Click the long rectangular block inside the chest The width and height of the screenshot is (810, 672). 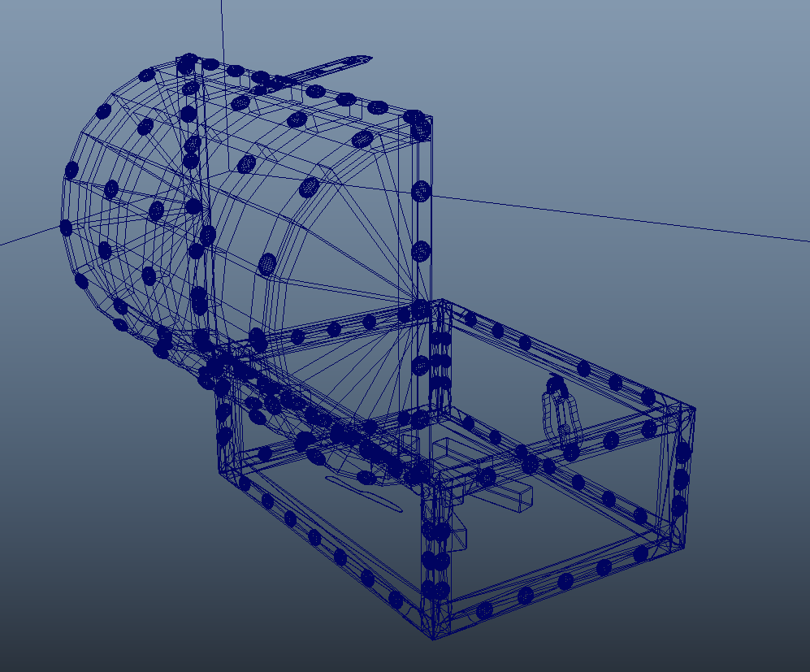tap(504, 497)
